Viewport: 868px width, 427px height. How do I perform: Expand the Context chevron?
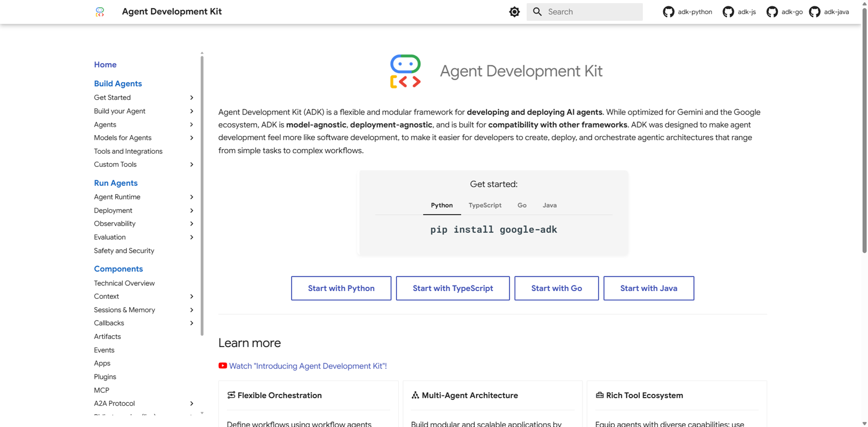pyautogui.click(x=192, y=296)
